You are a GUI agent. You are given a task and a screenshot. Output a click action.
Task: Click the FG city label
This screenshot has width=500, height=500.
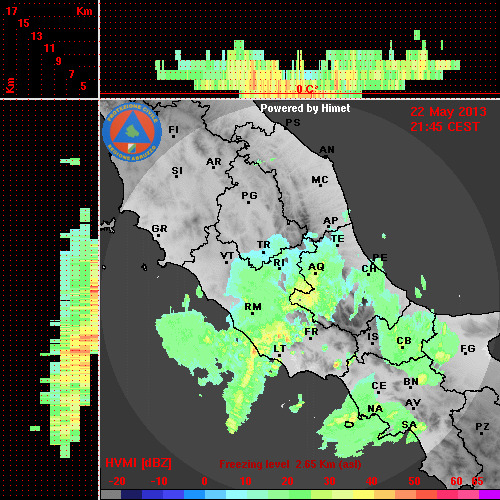point(468,349)
